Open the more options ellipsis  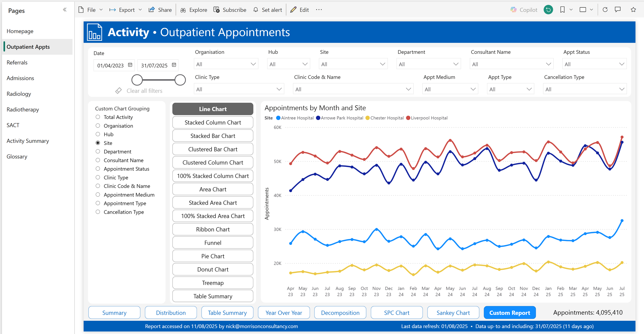click(x=319, y=10)
